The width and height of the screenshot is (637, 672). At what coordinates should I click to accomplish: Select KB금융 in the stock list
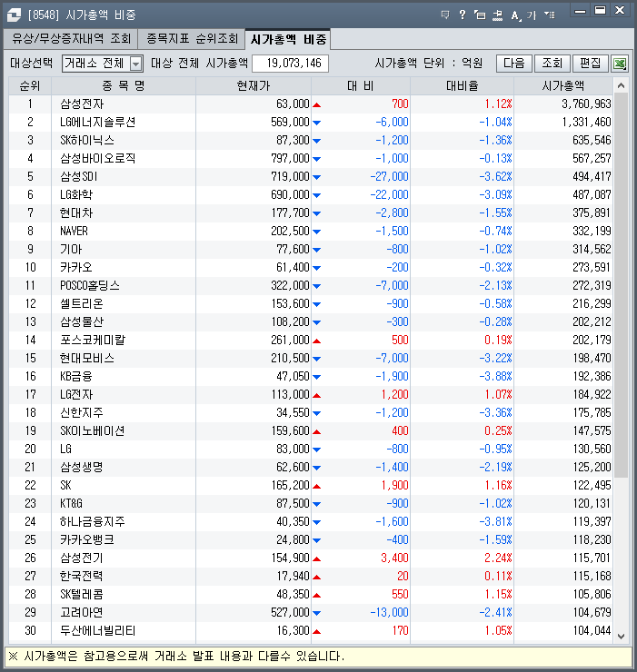pos(76,376)
